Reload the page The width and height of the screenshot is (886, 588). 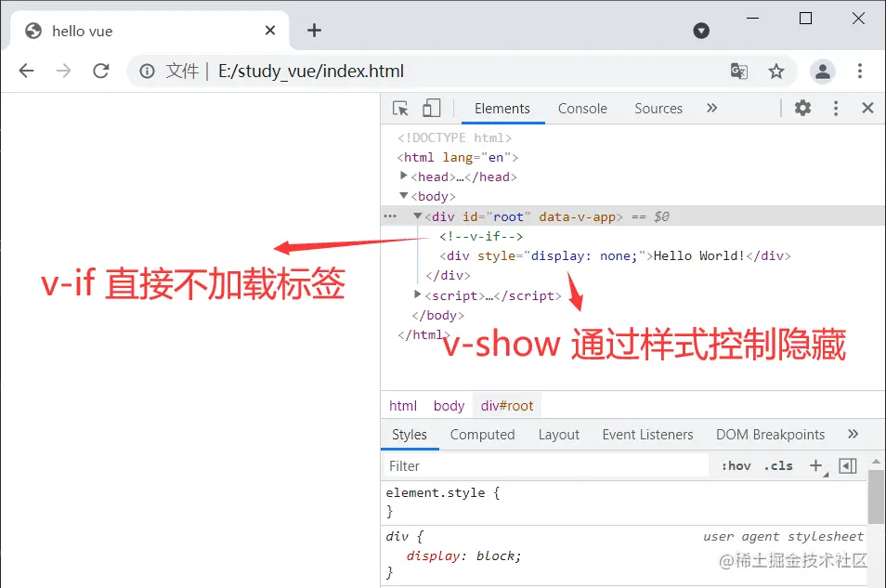click(101, 71)
